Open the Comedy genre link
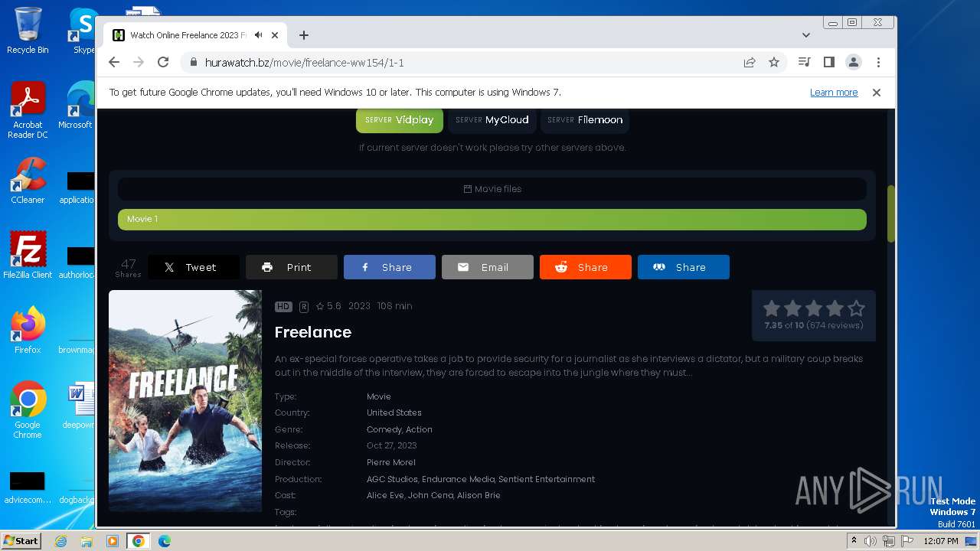 [384, 430]
